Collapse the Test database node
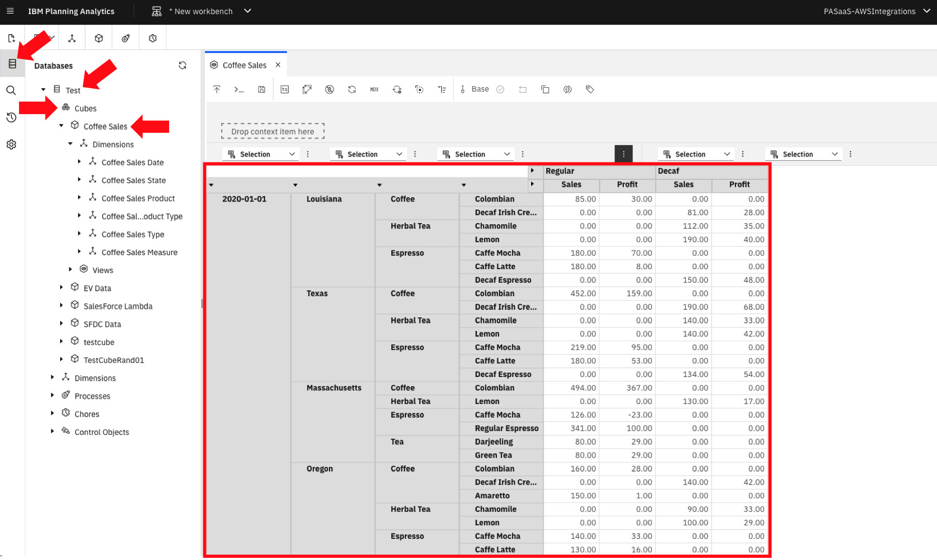This screenshot has width=937, height=560. [x=43, y=90]
